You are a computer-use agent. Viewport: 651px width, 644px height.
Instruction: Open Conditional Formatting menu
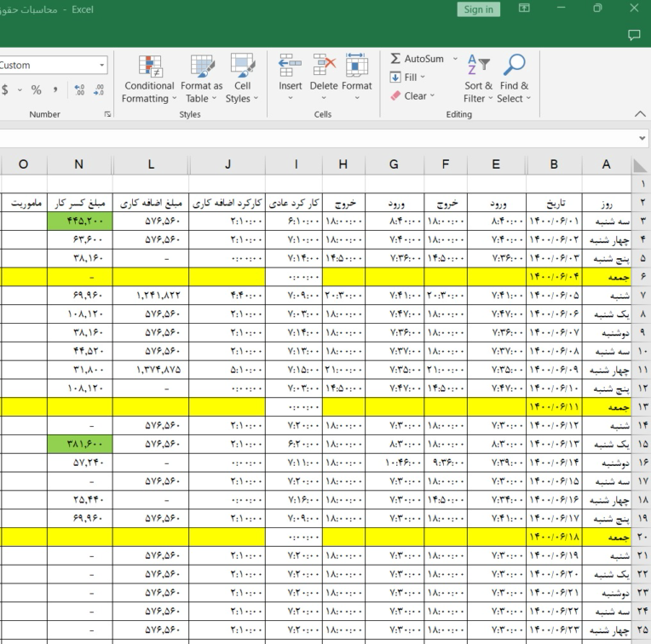pos(149,80)
